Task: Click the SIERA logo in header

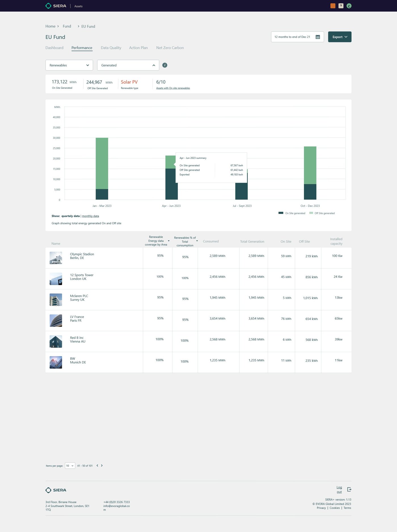Action: (56, 6)
